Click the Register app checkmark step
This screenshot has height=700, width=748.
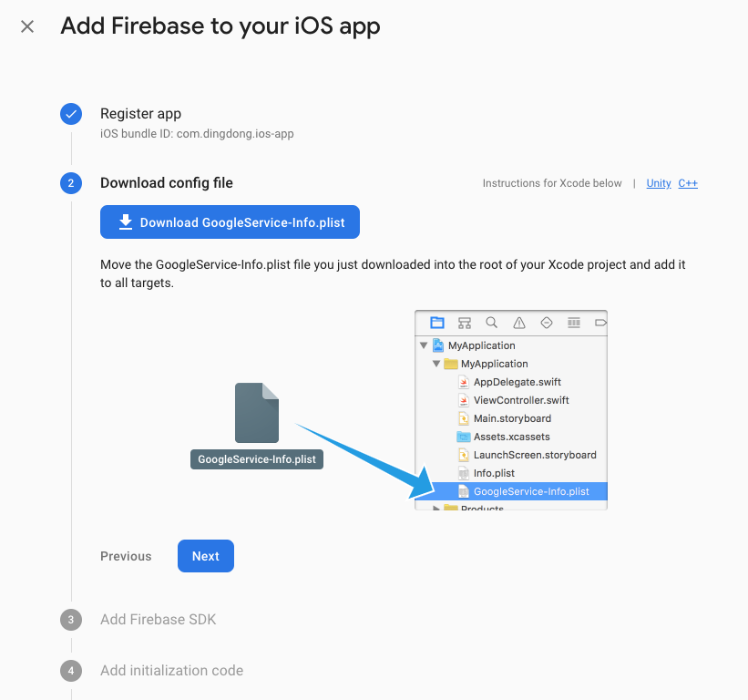[x=71, y=114]
